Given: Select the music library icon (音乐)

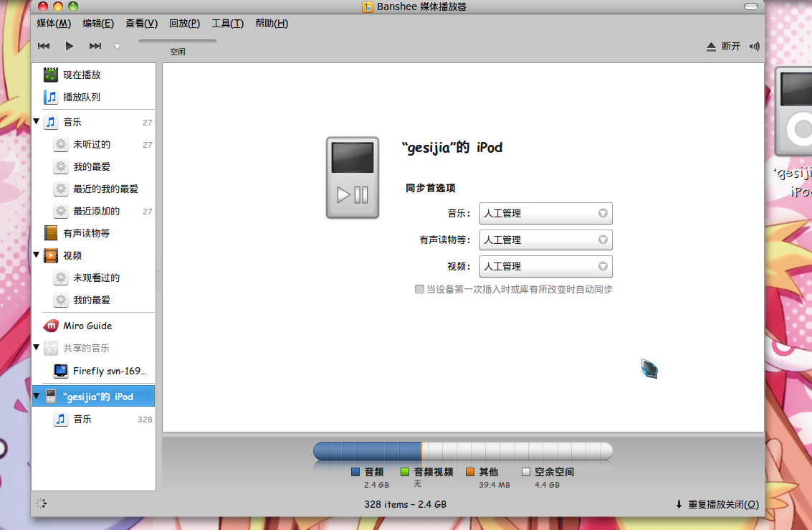Looking at the screenshot, I should [51, 122].
